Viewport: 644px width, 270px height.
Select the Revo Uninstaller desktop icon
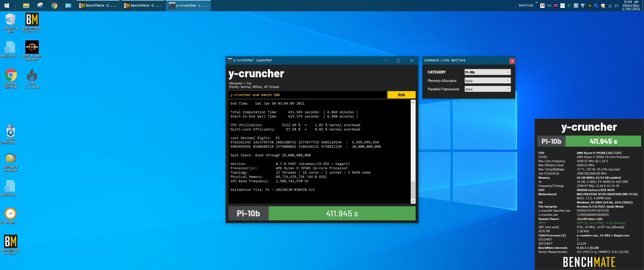coord(10,134)
